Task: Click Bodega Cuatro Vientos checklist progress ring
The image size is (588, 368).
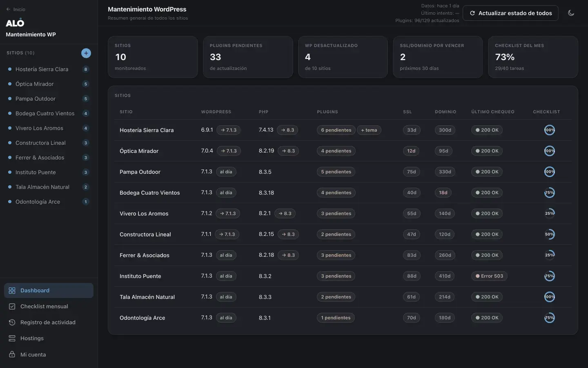Action: coord(550,193)
